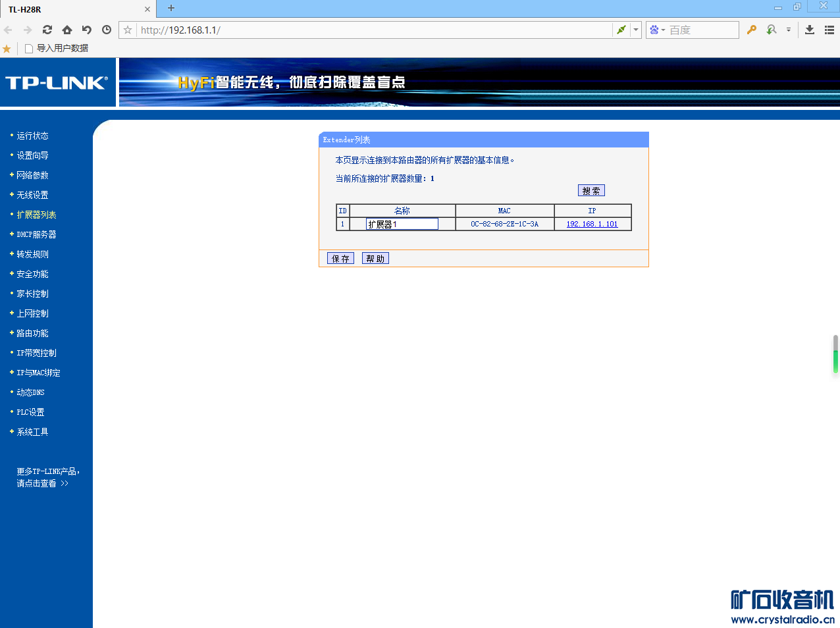Click the 帮助 button
The image size is (840, 628).
click(375, 258)
